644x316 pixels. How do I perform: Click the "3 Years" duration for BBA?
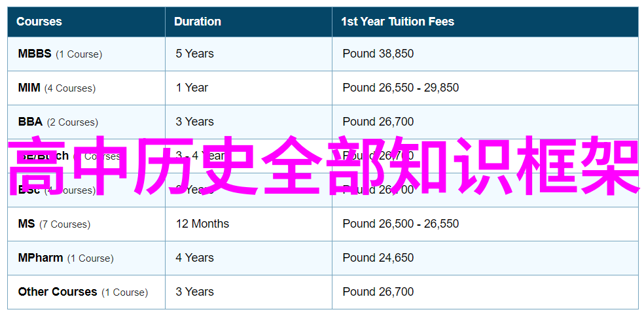(194, 122)
